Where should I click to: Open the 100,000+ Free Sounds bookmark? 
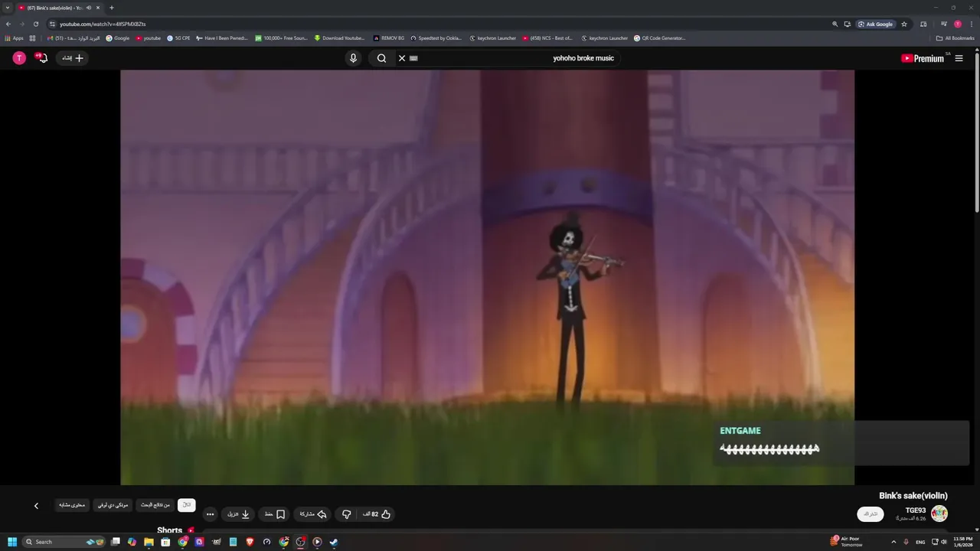tap(281, 38)
